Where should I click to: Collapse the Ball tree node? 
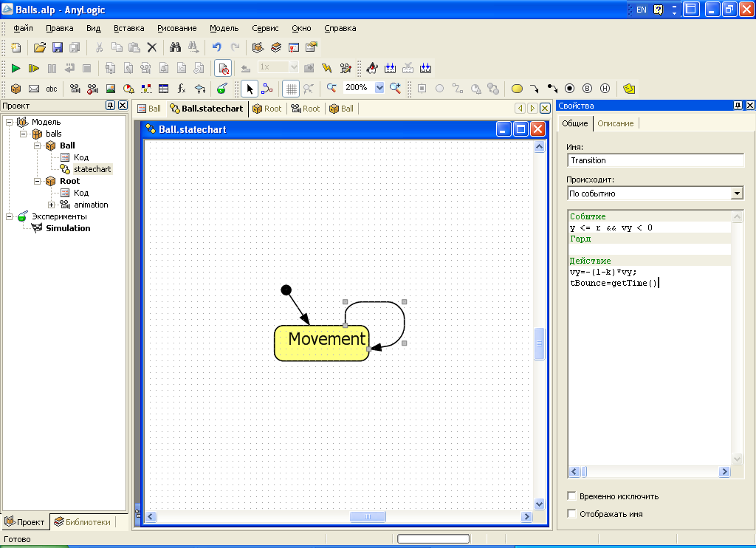pos(37,145)
